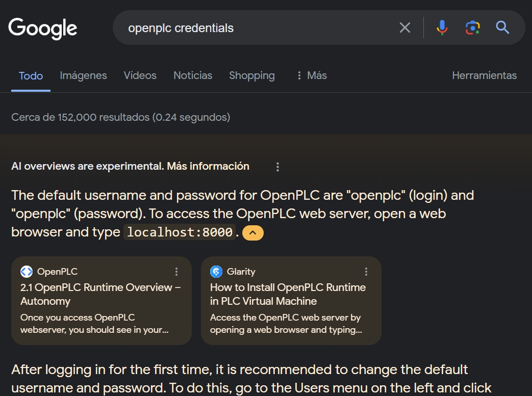Open the Shopping results tab
532x396 pixels.
[251, 75]
